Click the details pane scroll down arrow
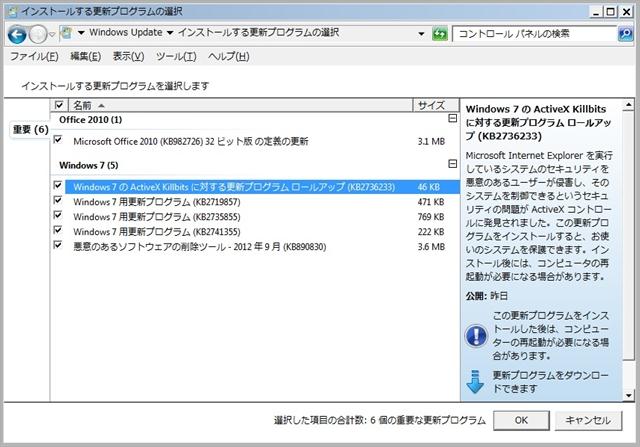The width and height of the screenshot is (640, 447). point(629,395)
